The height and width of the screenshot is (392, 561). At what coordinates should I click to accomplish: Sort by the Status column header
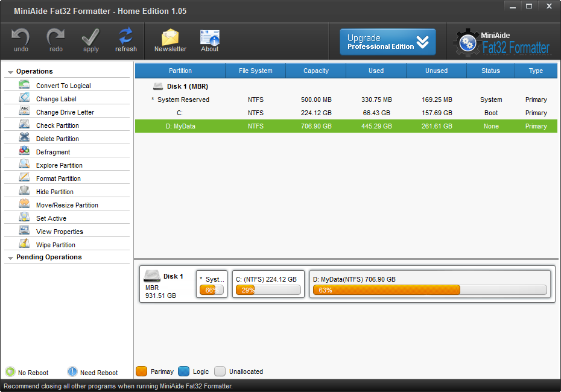(490, 71)
